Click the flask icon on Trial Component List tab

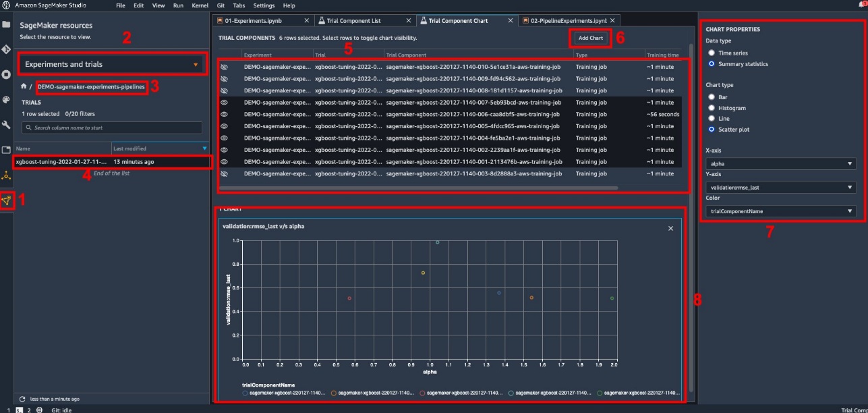point(321,21)
